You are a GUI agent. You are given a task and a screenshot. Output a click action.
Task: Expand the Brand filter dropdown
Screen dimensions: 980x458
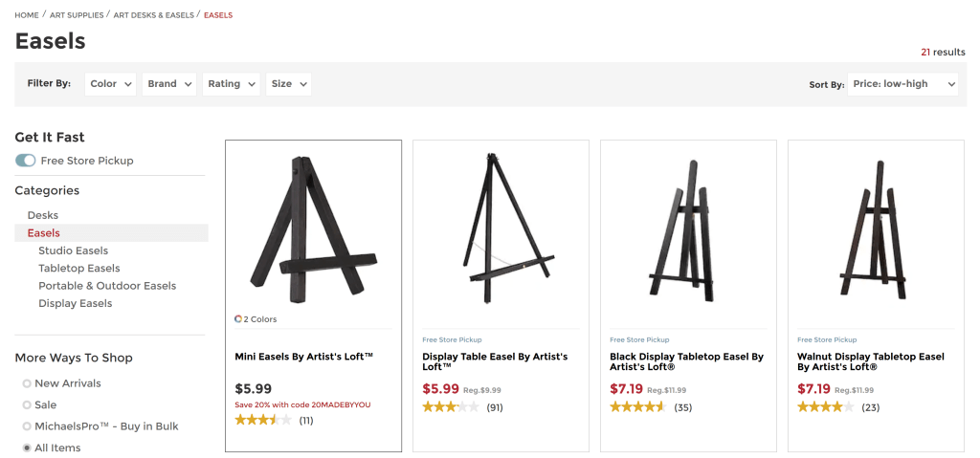[169, 84]
